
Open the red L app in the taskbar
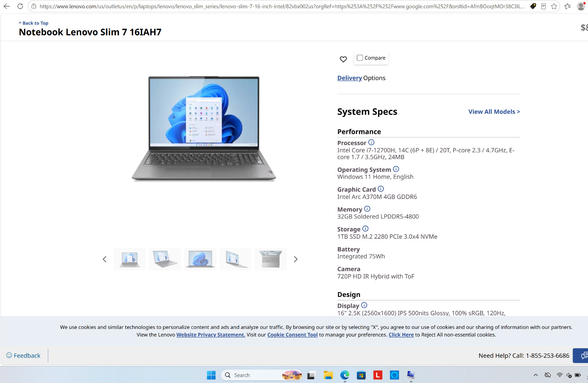click(378, 375)
